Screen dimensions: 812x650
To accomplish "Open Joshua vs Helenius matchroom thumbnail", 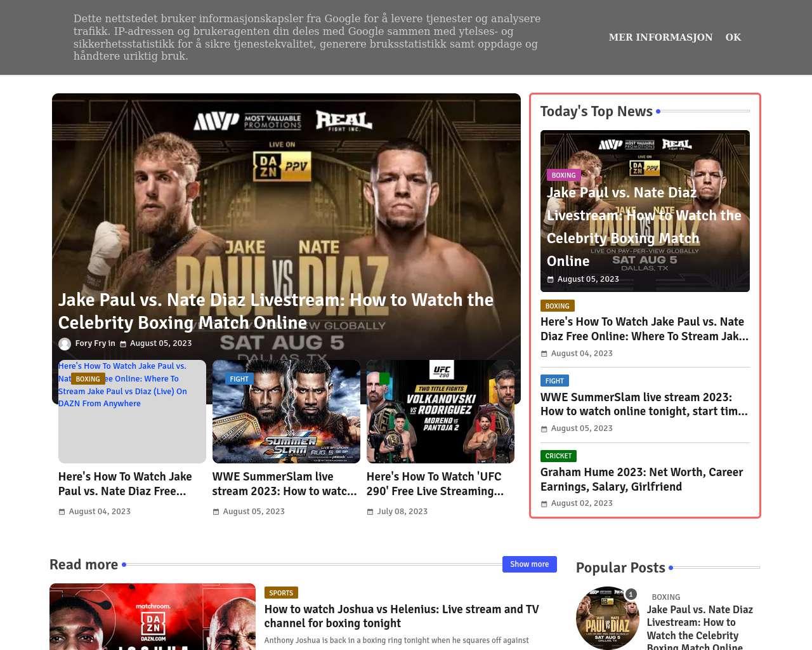I will pyautogui.click(x=152, y=616).
